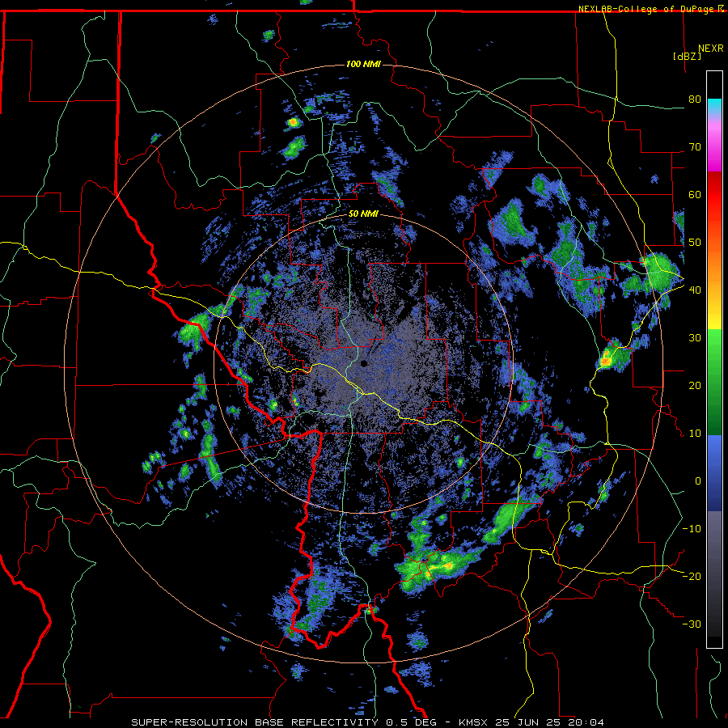Click the 70 value on dBZ scale
This screenshot has height=728, width=728.
click(695, 146)
